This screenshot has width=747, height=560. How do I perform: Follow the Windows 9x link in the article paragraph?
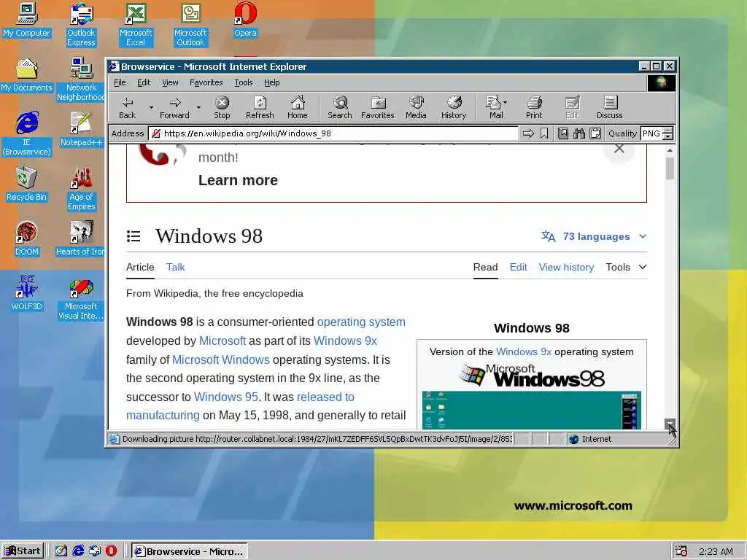(x=345, y=341)
